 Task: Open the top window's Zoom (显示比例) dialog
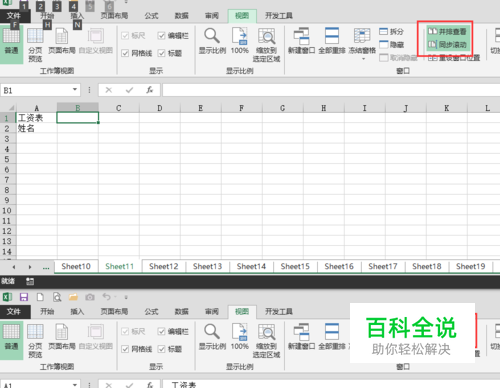pos(212,41)
